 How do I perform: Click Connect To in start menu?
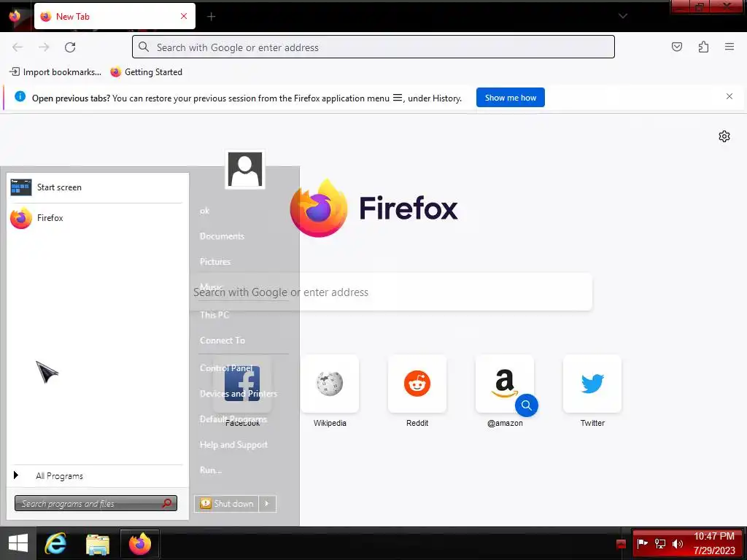[x=222, y=341]
